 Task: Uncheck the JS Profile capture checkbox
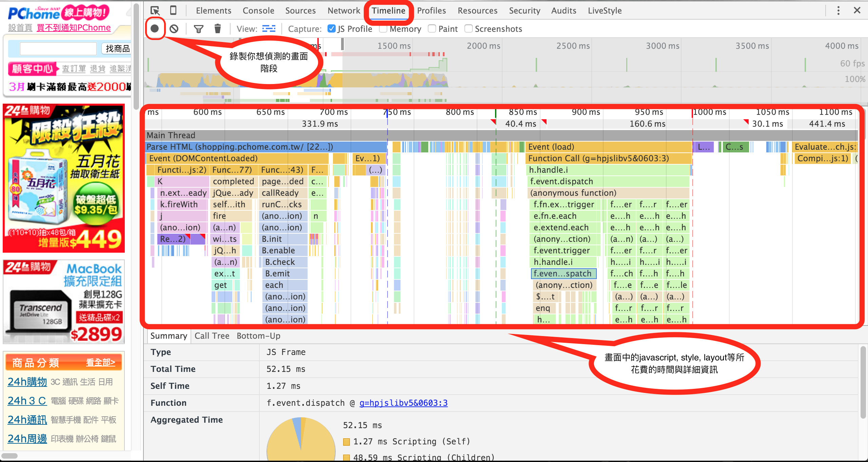(332, 29)
